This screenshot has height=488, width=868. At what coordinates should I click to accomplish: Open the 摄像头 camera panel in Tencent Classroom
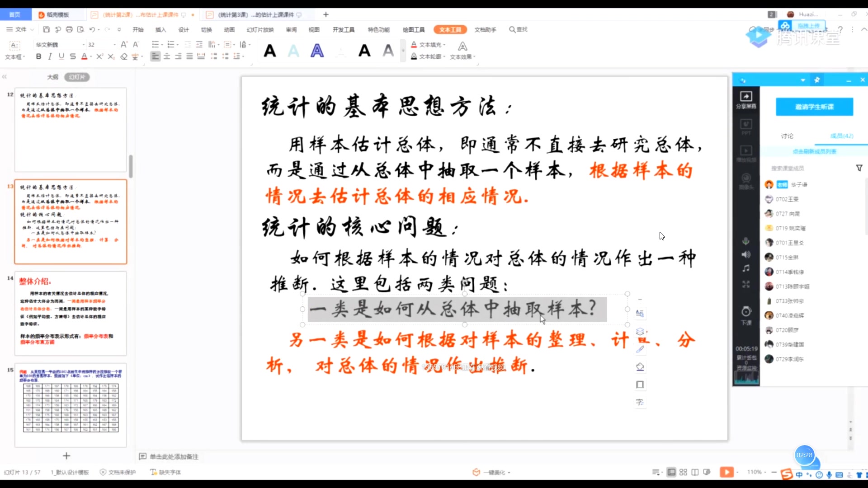[745, 178]
